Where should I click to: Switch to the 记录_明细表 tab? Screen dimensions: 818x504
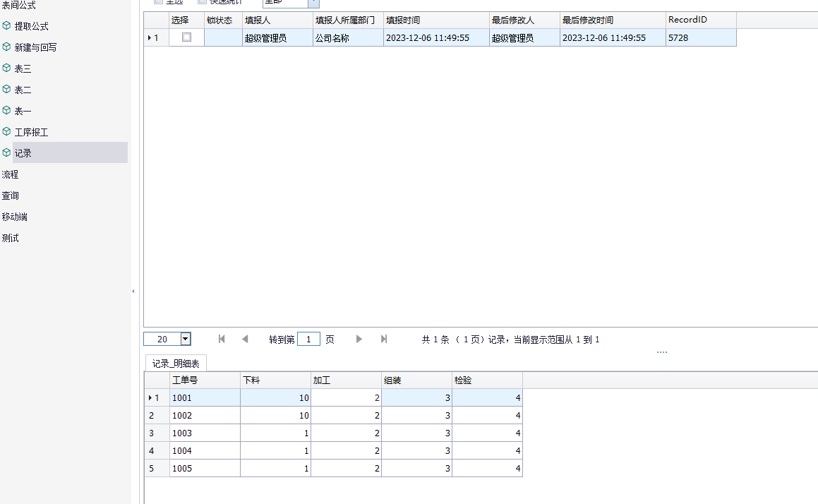coord(176,364)
